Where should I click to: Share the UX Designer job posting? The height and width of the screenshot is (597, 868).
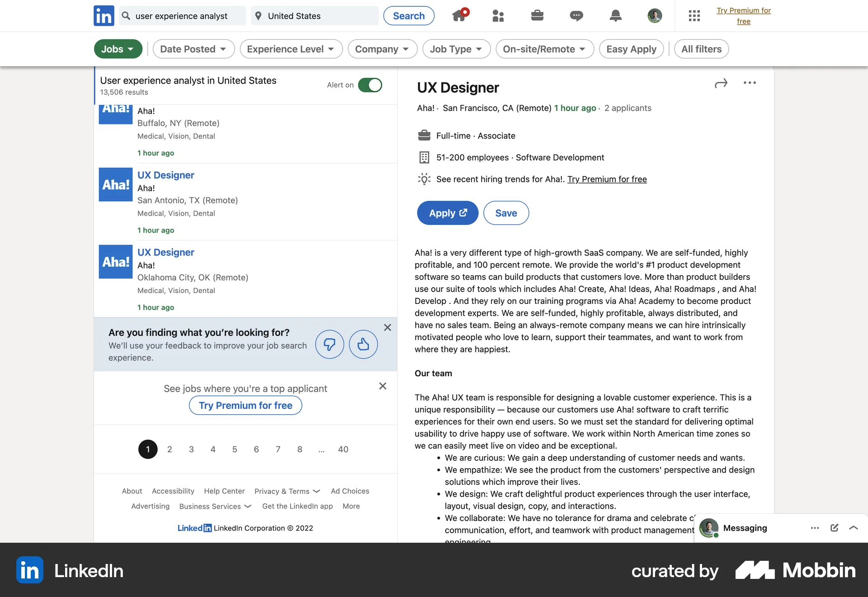point(721,83)
